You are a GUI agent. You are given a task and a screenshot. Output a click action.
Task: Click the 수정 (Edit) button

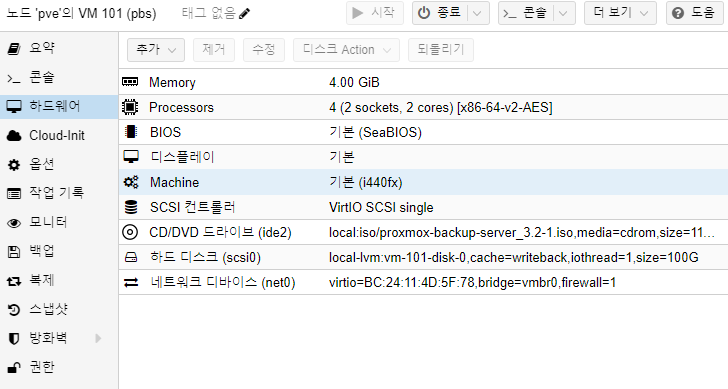(x=264, y=50)
